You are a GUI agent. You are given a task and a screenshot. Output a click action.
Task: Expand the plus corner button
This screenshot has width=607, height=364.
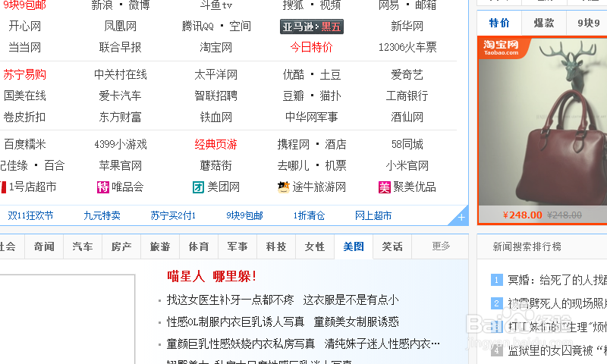pos(461,218)
